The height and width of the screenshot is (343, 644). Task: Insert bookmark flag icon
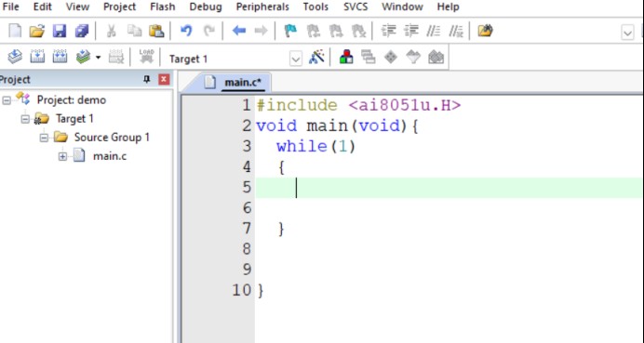[290, 31]
